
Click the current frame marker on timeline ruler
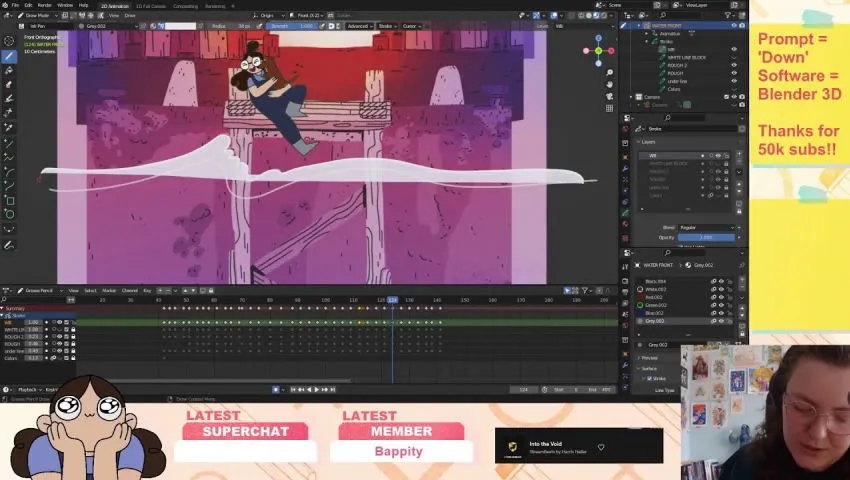pos(392,300)
